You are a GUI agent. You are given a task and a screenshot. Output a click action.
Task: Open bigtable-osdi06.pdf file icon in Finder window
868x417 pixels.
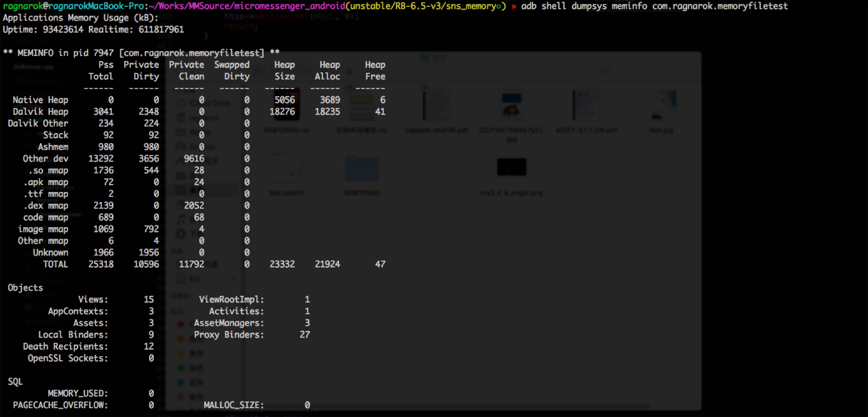tap(437, 106)
